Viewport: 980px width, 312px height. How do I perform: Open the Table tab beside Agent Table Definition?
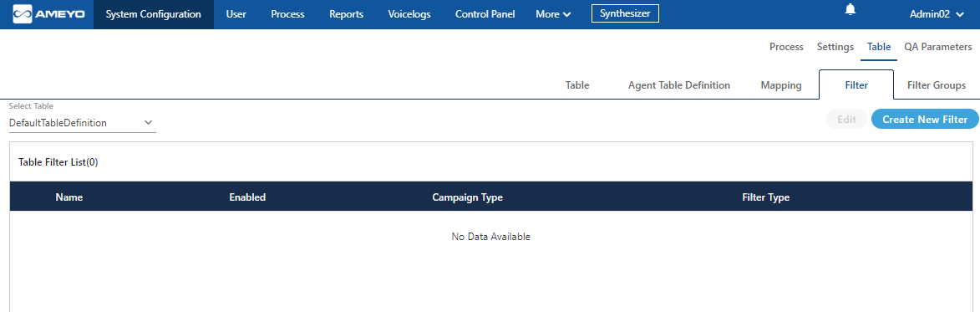point(576,85)
